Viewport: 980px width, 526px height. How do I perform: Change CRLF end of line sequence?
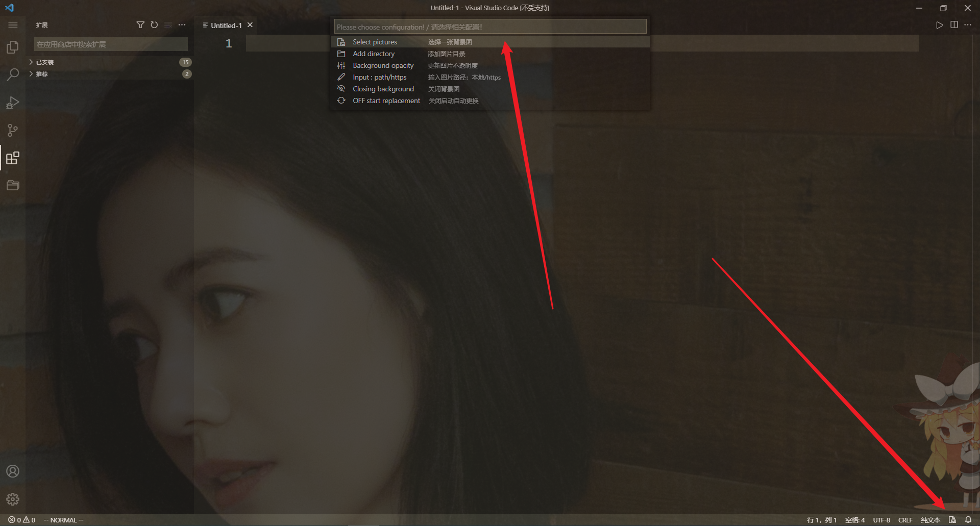[x=905, y=520]
